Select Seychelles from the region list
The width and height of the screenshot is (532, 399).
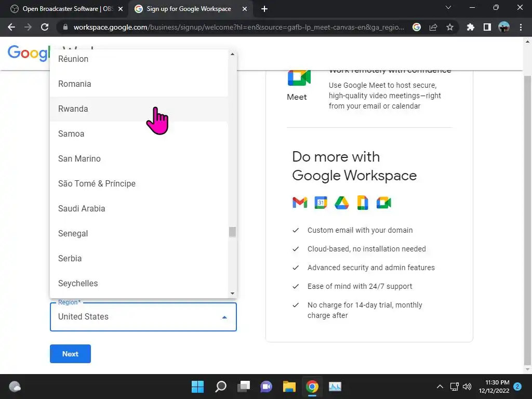139,283
